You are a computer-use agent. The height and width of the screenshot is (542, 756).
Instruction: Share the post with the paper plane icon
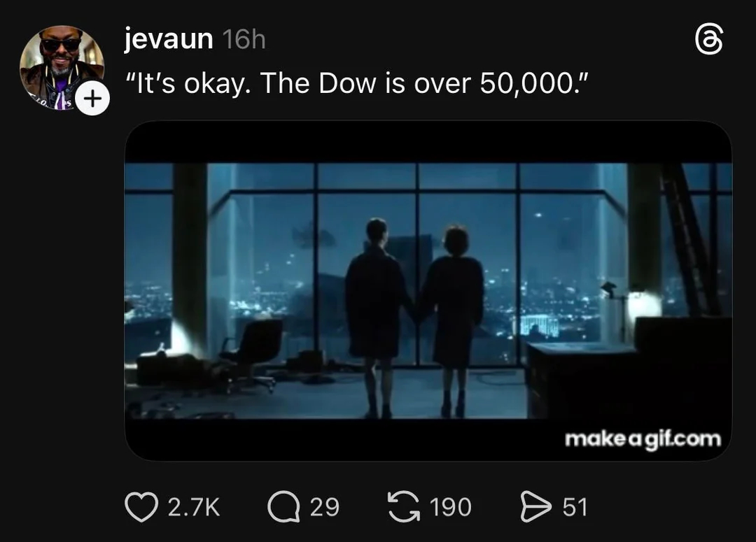pos(535,507)
